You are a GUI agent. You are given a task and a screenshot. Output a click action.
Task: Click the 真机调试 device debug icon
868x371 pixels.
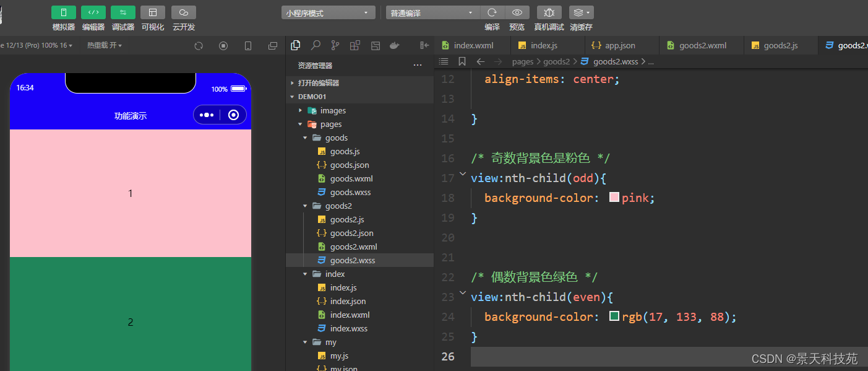click(x=549, y=12)
